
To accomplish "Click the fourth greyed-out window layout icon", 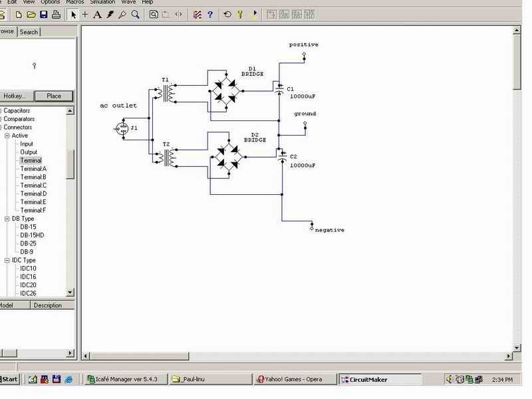I will [x=309, y=15].
